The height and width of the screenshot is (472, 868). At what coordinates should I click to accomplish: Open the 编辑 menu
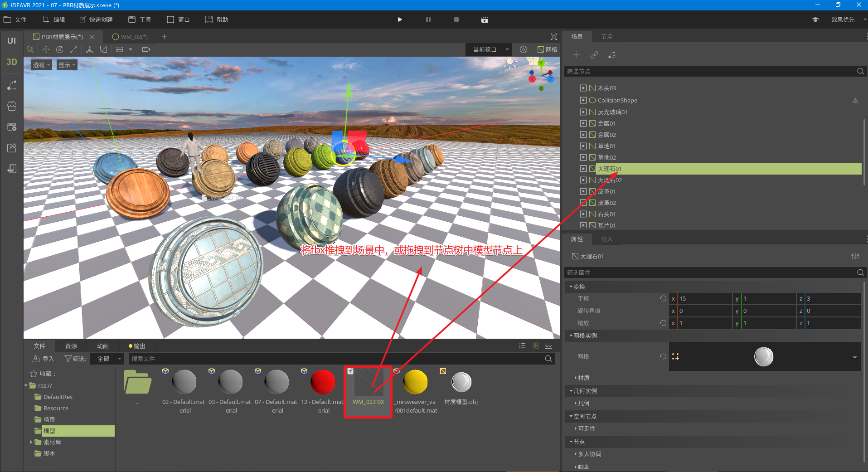53,19
